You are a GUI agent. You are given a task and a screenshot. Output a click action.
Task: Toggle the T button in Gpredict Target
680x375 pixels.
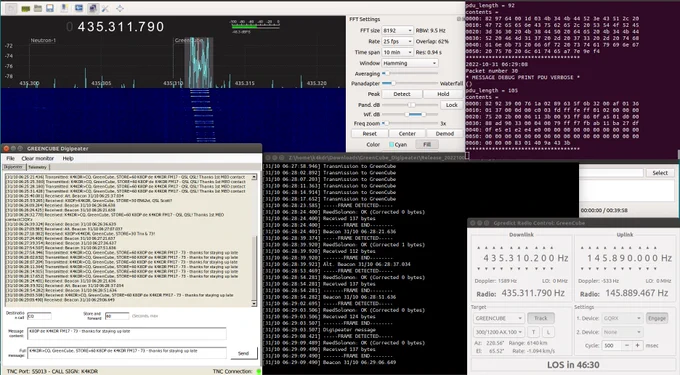coord(533,332)
